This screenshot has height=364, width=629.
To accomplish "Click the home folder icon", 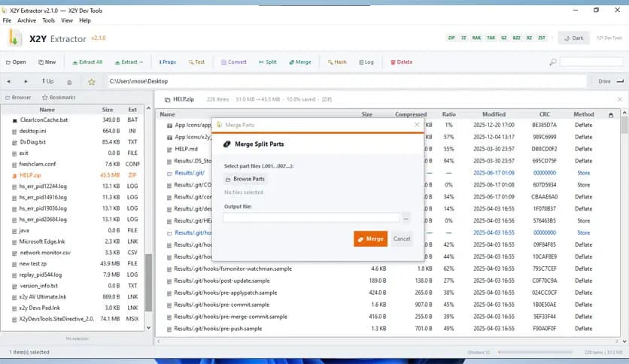I will coord(69,82).
